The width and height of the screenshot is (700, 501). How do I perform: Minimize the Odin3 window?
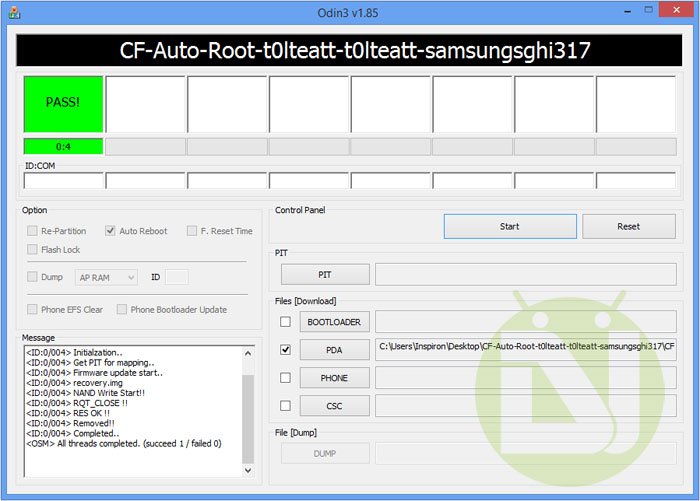(628, 11)
